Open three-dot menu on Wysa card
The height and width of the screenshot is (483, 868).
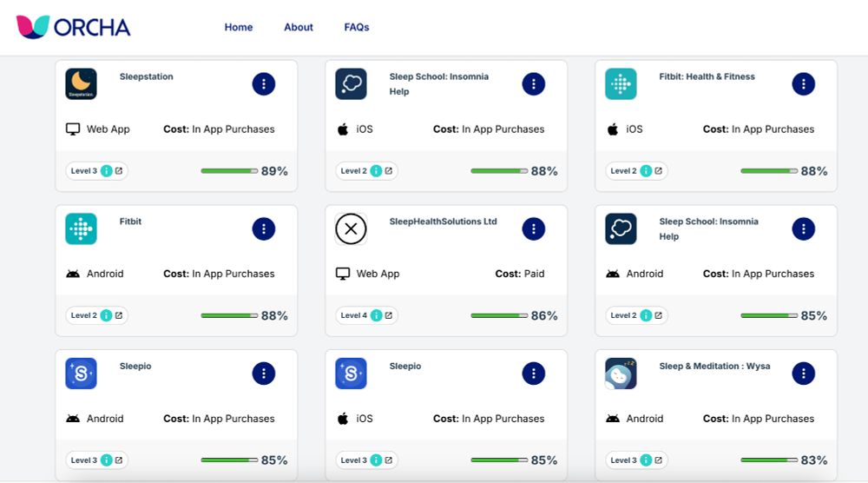(x=803, y=374)
